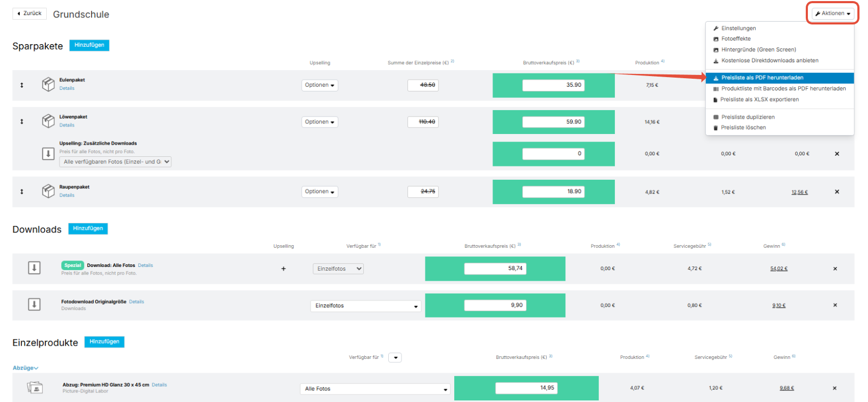The width and height of the screenshot is (868, 402).
Task: Remove the Zusätzliche Downloads upselling row
Action: tap(837, 154)
